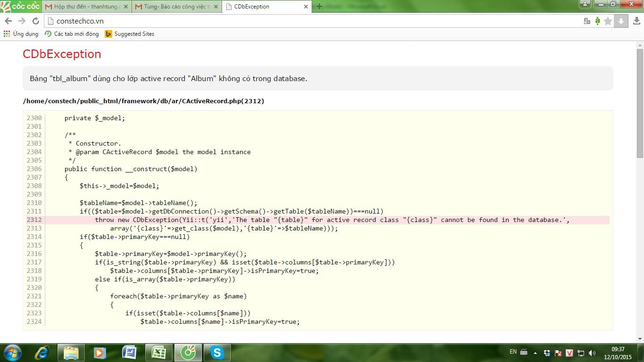644x362 pixels.
Task: Click the Dropbox tray icon
Action: 547,353
